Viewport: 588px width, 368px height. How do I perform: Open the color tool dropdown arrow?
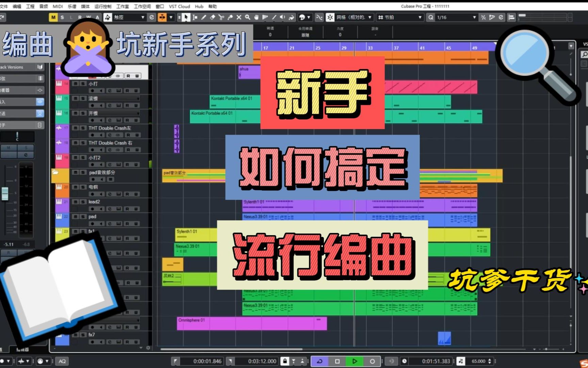coord(309,17)
